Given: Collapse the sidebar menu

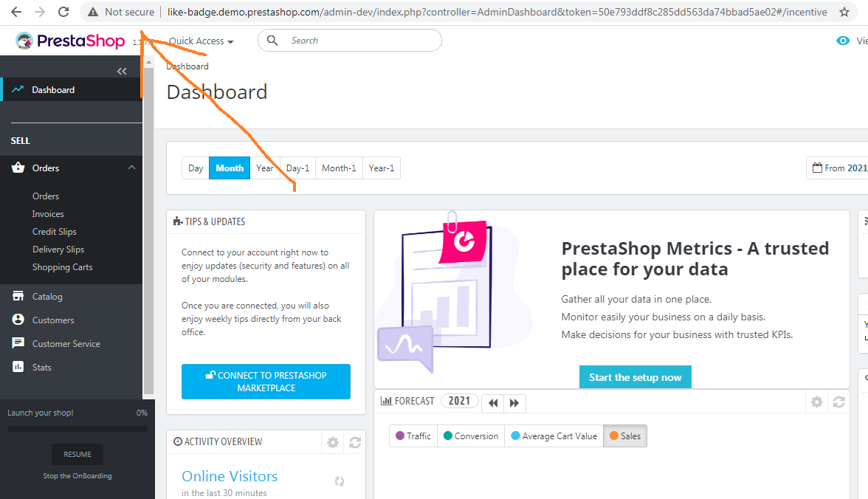Looking at the screenshot, I should [x=122, y=71].
